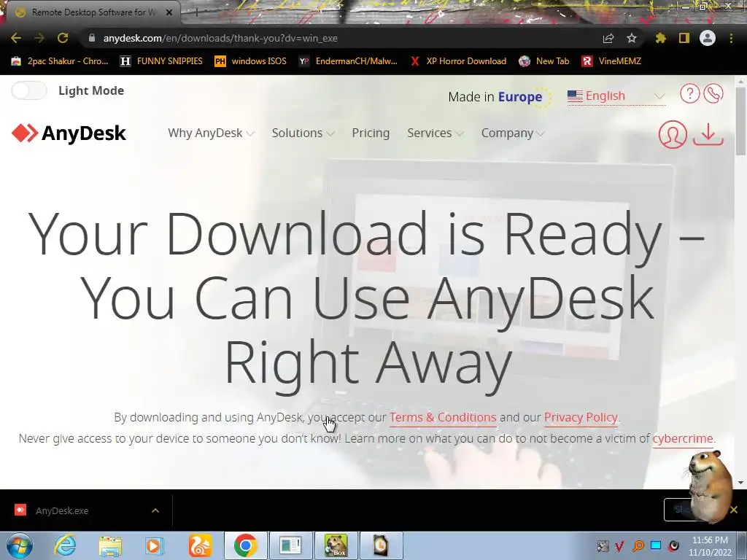
Task: Open Windows Explorer from the taskbar
Action: pyautogui.click(x=110, y=545)
